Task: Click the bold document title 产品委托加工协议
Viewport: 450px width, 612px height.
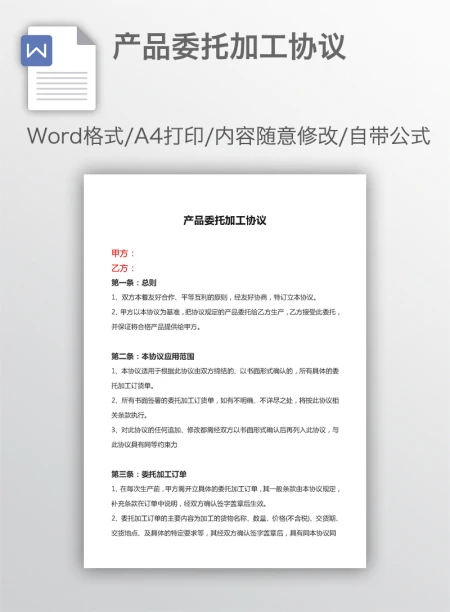Action: pyautogui.click(x=225, y=221)
